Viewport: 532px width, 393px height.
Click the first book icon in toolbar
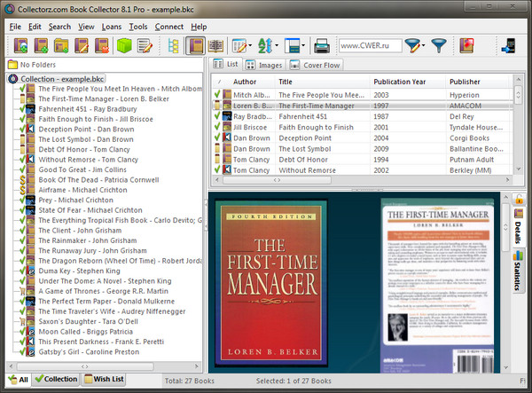tap(19, 44)
